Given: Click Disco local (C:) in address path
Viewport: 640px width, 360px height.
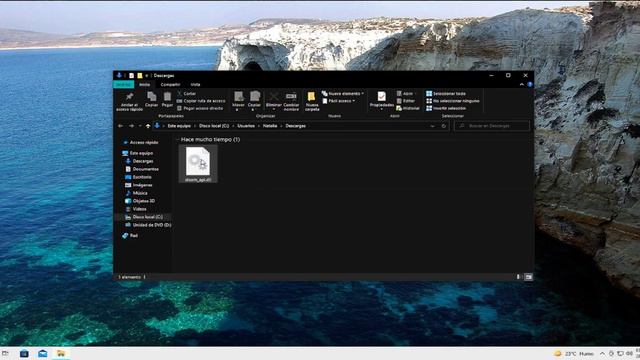Looking at the screenshot, I should click(x=214, y=126).
